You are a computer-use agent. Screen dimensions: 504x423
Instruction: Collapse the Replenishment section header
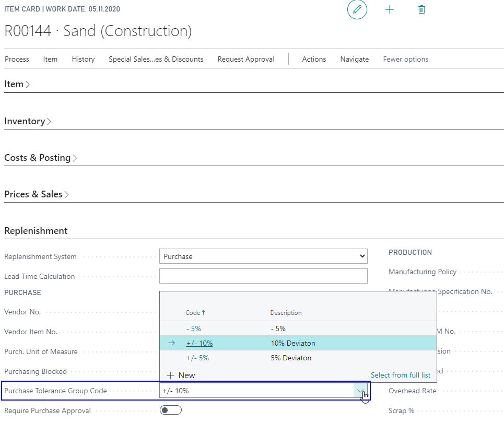tap(36, 231)
